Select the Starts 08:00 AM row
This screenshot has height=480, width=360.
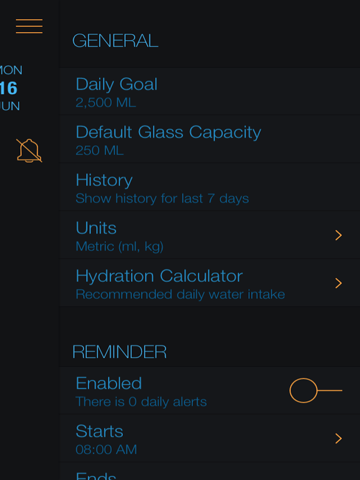tap(210, 438)
